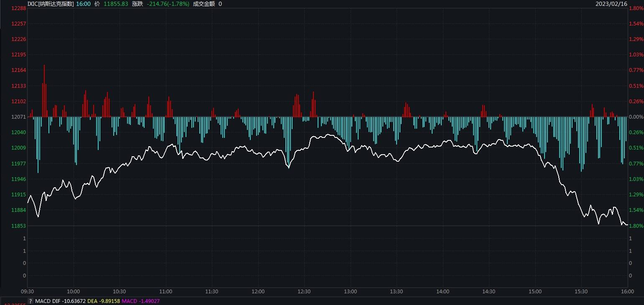Select the 12:30 time axis marker

pos(304,292)
